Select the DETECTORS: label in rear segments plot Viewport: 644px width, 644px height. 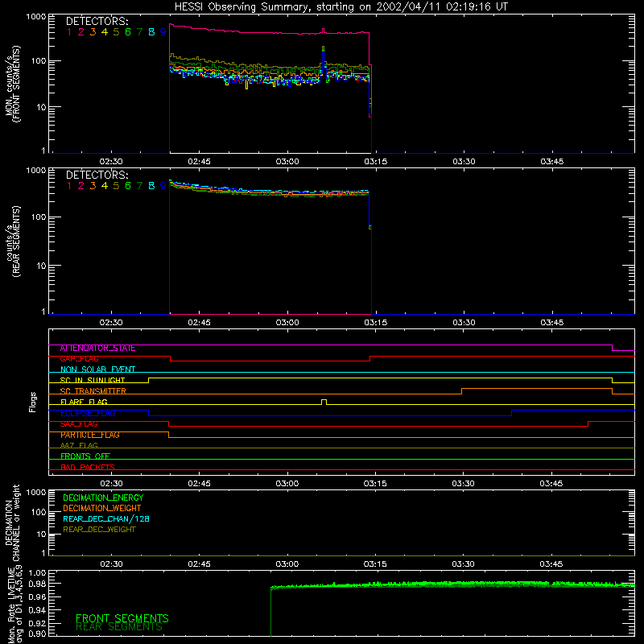tap(97, 175)
